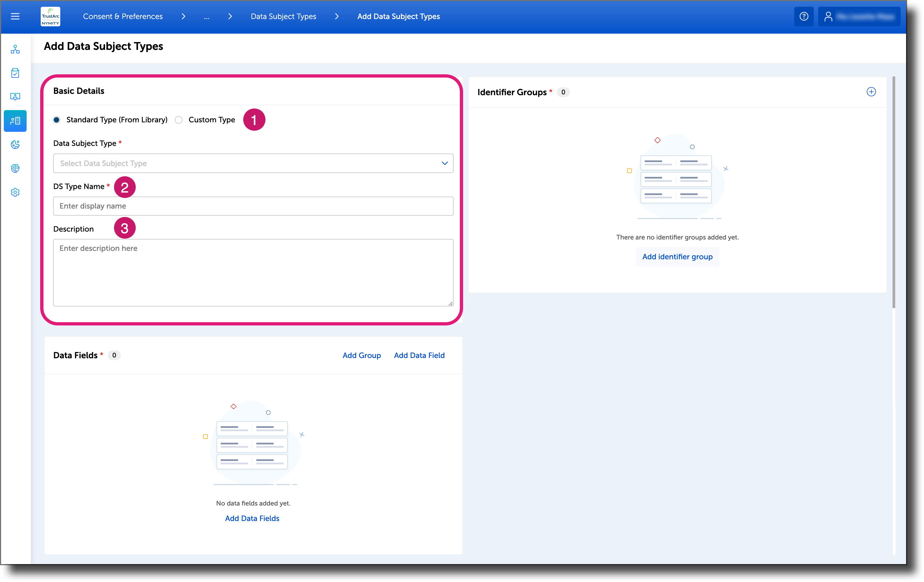924x582 pixels.
Task: Click the Add identifier group button
Action: click(x=677, y=257)
